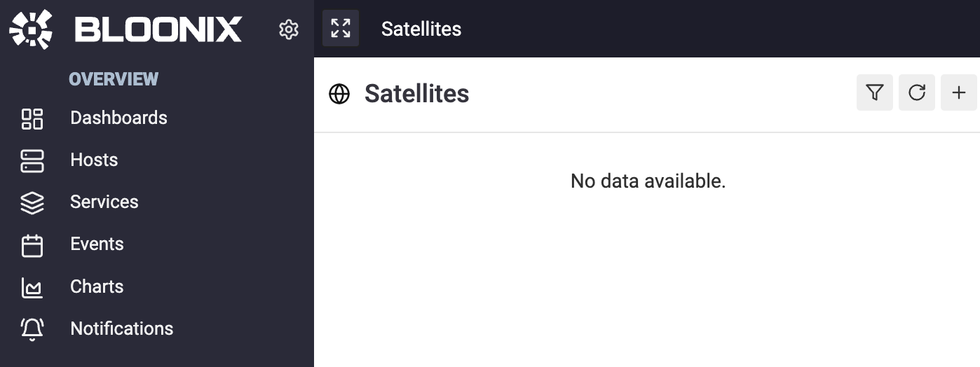The width and height of the screenshot is (980, 367).
Task: Select Satellites breadcrumb in top bar
Action: (421, 29)
